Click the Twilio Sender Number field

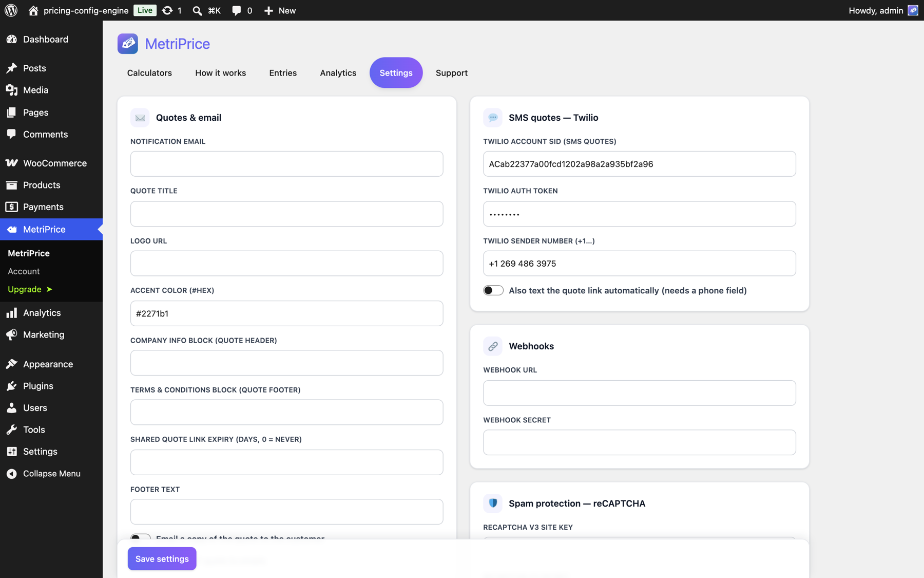[640, 264]
